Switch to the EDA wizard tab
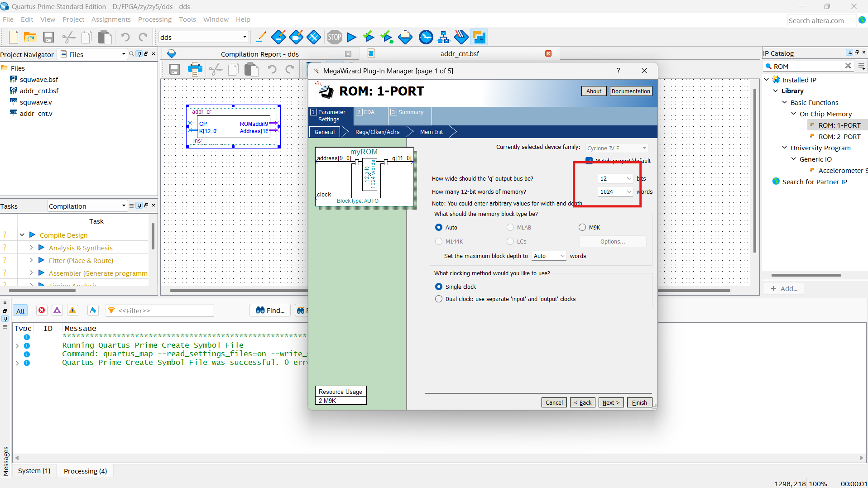868x488 pixels. pyautogui.click(x=370, y=115)
